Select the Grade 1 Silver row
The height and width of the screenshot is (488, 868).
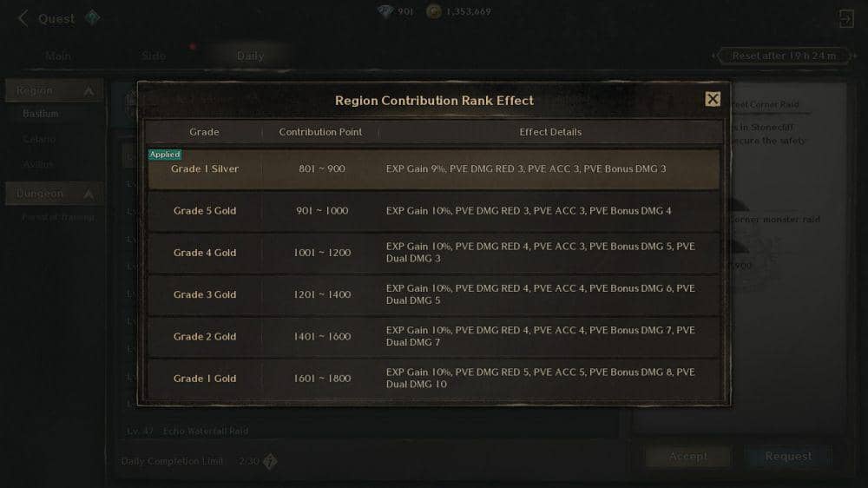click(x=433, y=169)
